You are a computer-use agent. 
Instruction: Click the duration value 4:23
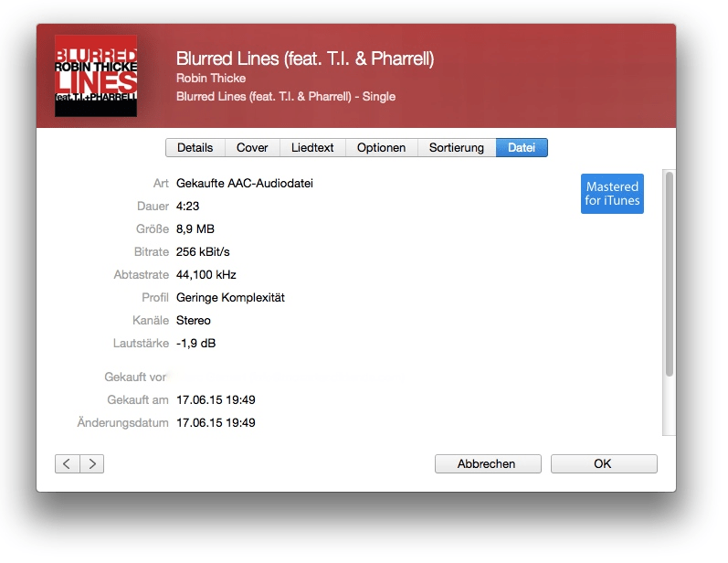point(187,206)
